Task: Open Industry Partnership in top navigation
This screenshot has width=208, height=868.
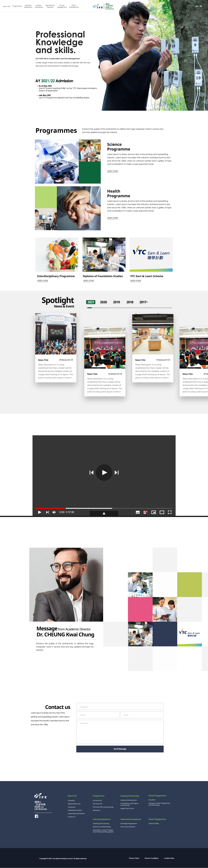Action: pos(39,6)
